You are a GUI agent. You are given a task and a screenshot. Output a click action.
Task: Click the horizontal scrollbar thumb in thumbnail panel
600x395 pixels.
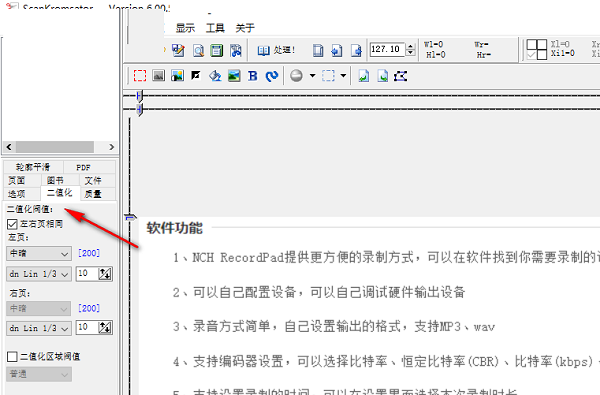(x=54, y=147)
